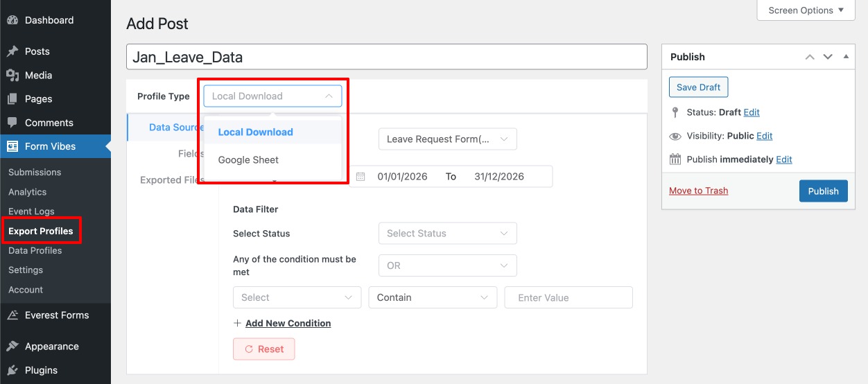
Task: Click the blue Publish button
Action: tap(823, 191)
